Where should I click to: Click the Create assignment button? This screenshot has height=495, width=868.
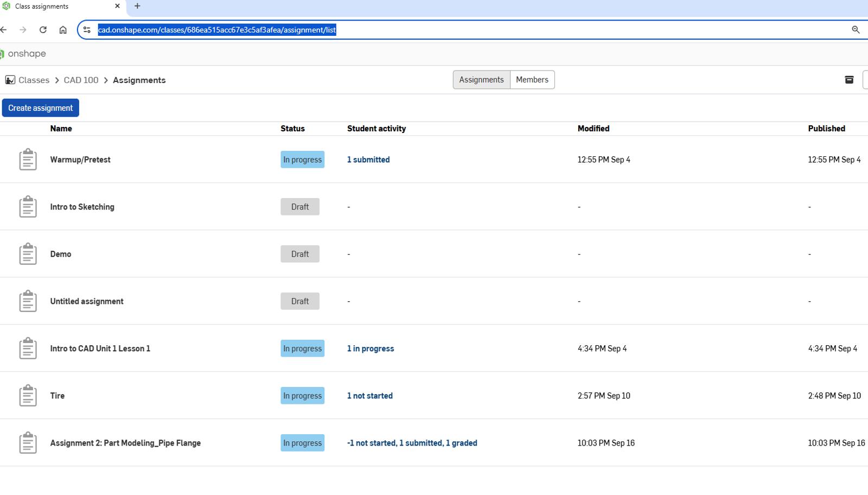pyautogui.click(x=40, y=107)
